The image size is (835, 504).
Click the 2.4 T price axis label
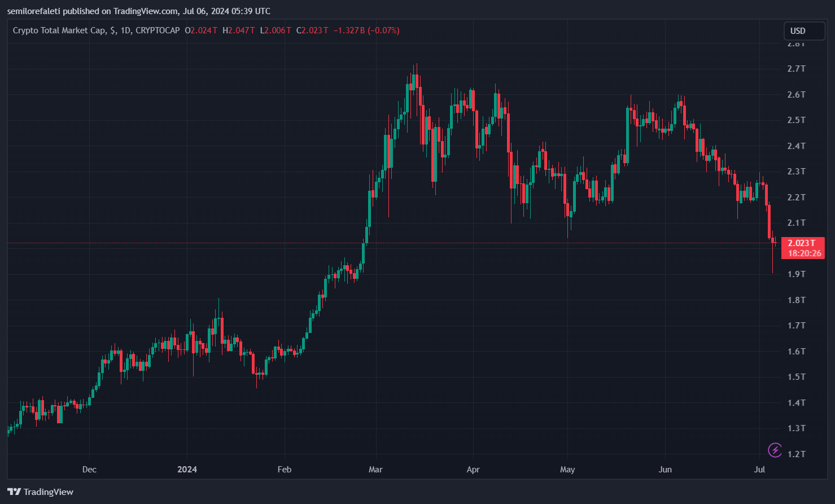(797, 146)
